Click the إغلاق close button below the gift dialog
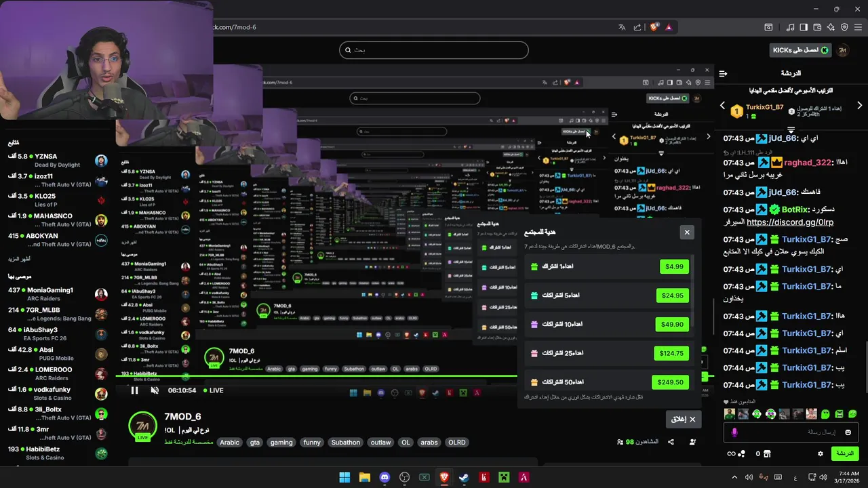This screenshot has height=488, width=868. point(684,420)
